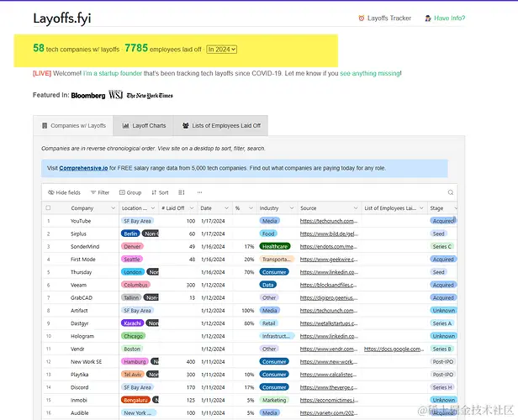Open the Group tool in table toolbar
This screenshot has height=420, width=518.
[130, 192]
